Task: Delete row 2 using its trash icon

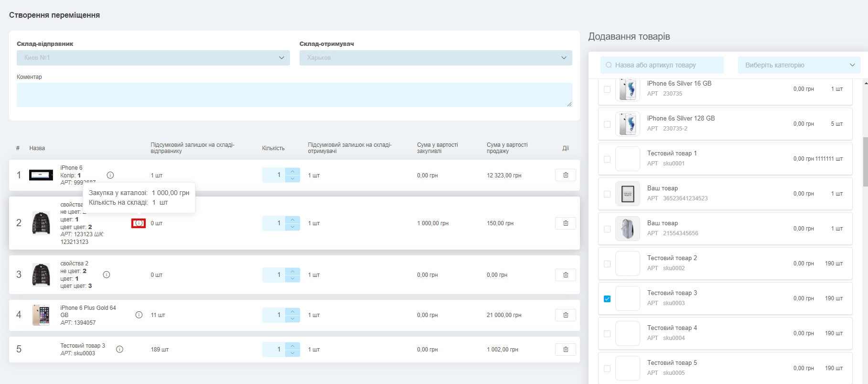Action: (566, 223)
